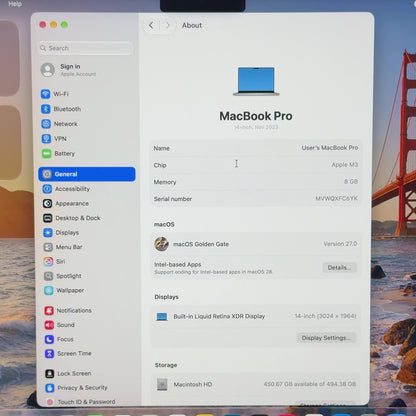Screen dimensions: 416x416
Task: Click the 14-inch, Nov 2023 subtitle
Action: (256, 127)
